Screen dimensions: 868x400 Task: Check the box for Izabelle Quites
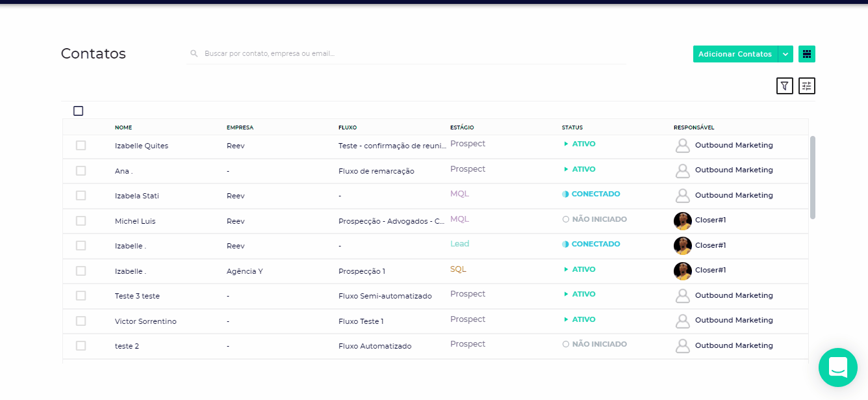(81, 146)
